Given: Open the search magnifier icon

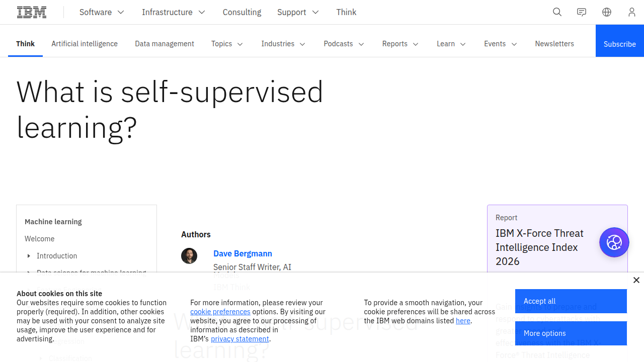Looking at the screenshot, I should point(557,12).
